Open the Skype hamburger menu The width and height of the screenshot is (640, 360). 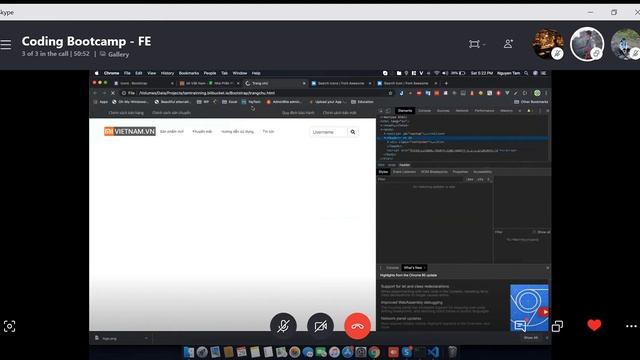(6, 44)
